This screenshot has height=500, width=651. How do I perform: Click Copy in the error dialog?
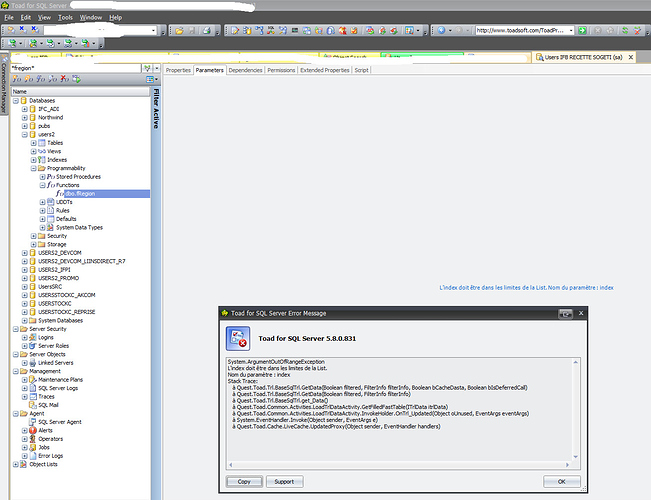click(x=244, y=482)
